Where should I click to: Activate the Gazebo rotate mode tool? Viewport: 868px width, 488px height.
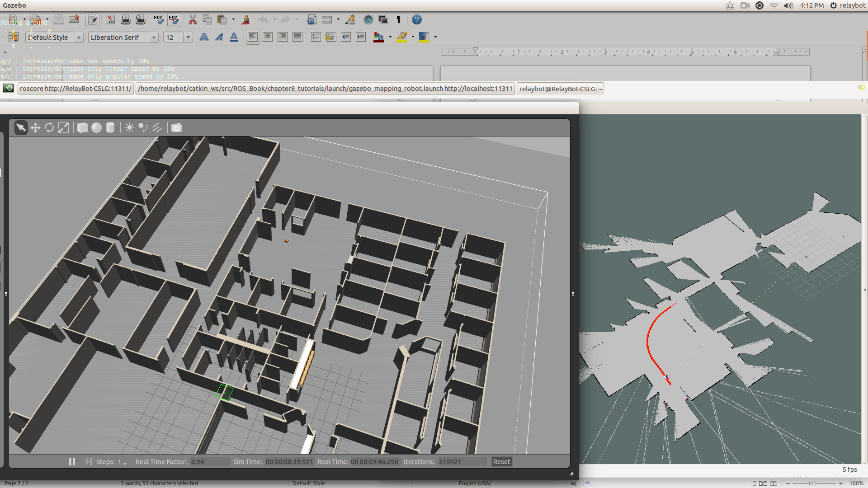tap(49, 128)
